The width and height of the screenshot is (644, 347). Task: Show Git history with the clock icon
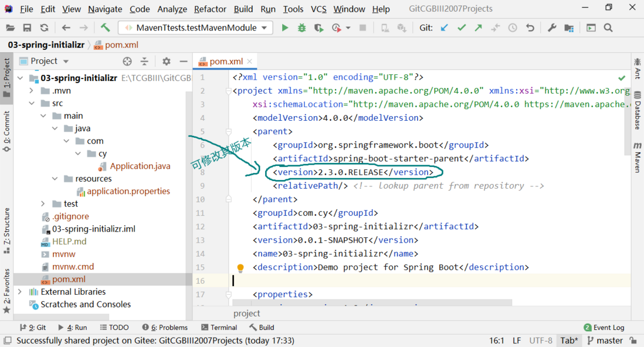pos(513,28)
